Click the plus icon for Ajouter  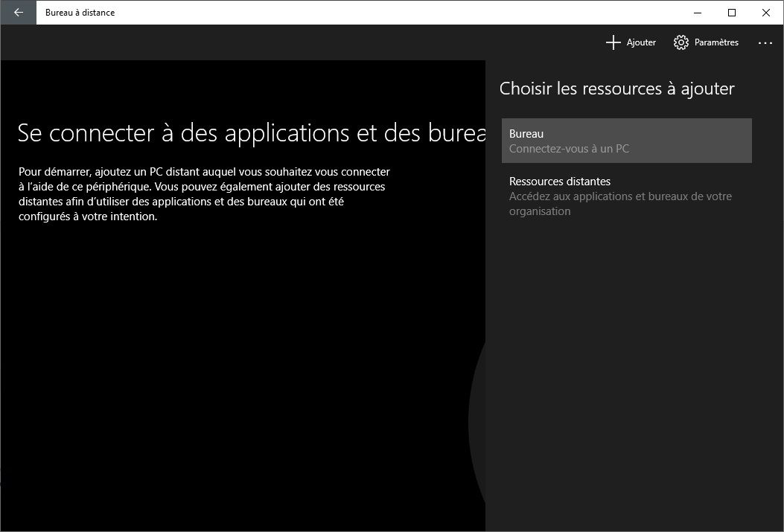(x=613, y=42)
